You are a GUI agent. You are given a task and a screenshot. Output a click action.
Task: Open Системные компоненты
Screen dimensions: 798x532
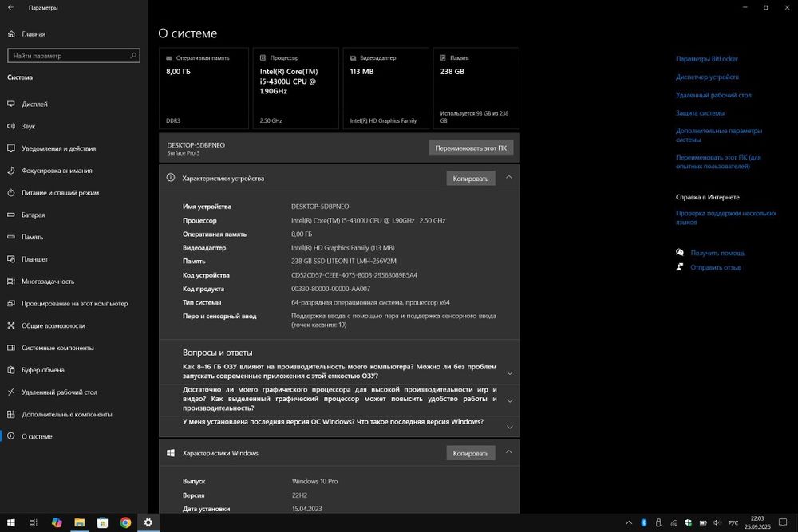click(57, 348)
